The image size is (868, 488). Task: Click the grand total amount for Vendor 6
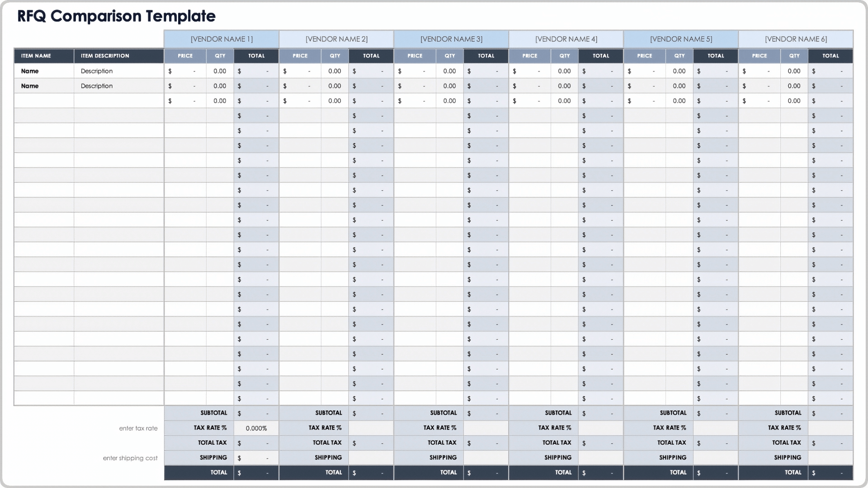coord(830,473)
